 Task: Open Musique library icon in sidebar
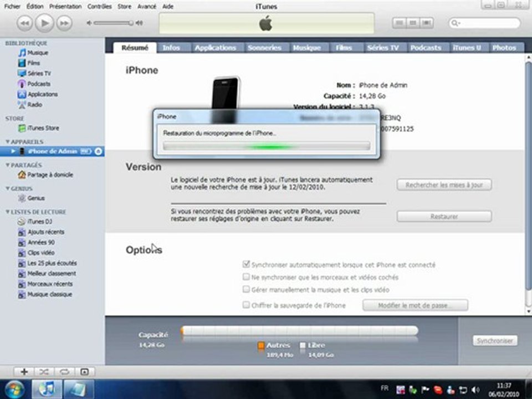22,53
